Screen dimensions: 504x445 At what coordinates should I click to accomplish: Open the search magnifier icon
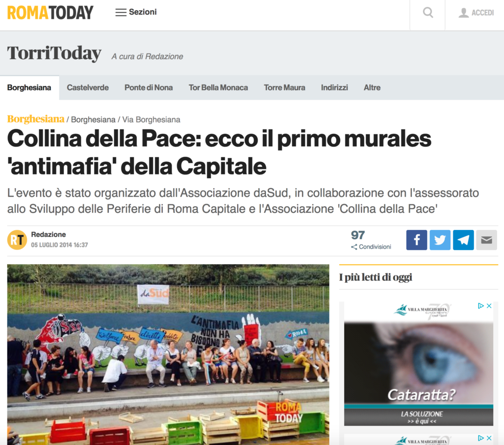pos(428,13)
